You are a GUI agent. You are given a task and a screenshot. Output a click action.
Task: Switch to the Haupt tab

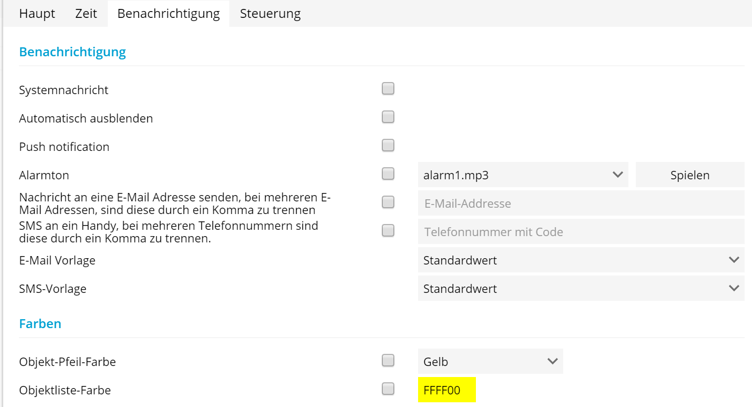point(37,14)
